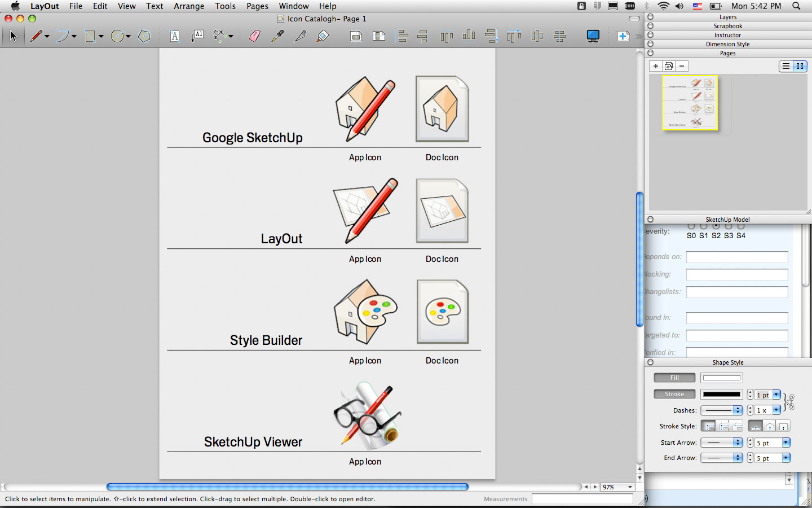Click the white Fill color swatch
812x508 pixels.
click(x=722, y=378)
